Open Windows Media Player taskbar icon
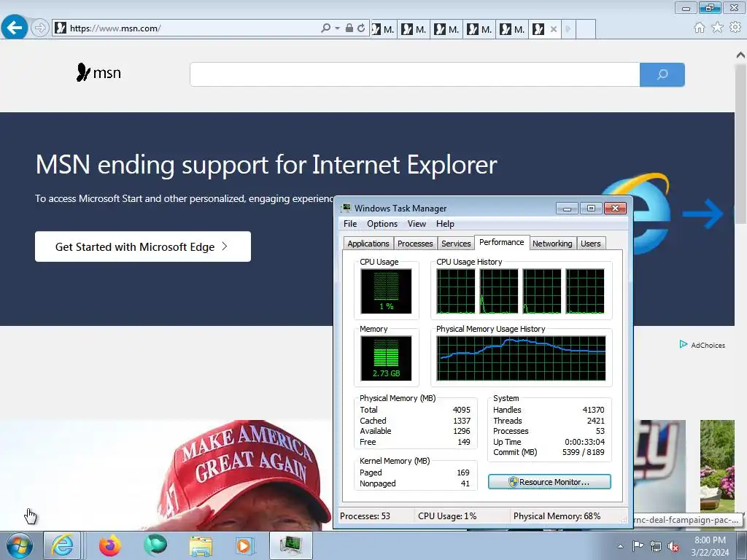This screenshot has width=747, height=560. pyautogui.click(x=245, y=545)
